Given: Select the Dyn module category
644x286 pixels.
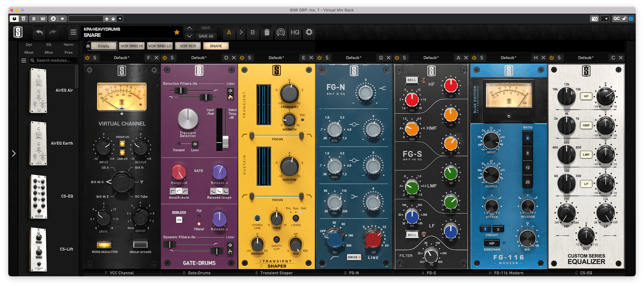Looking at the screenshot, I should point(29,44).
